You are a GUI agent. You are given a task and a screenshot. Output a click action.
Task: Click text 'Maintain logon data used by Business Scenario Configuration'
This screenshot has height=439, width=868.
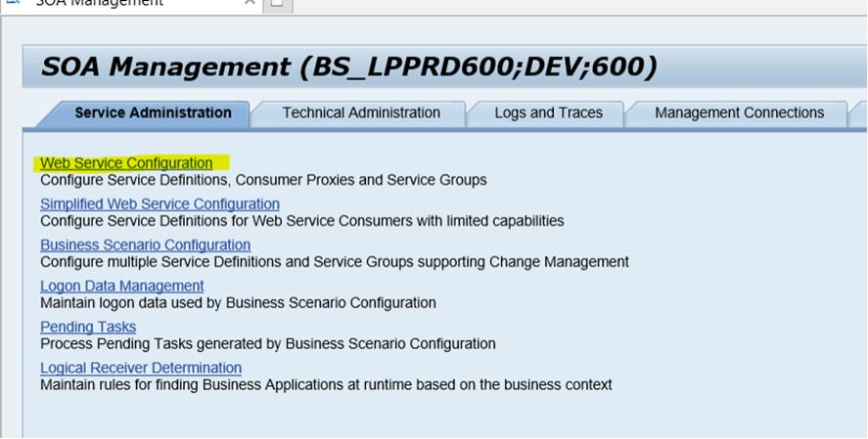238,303
